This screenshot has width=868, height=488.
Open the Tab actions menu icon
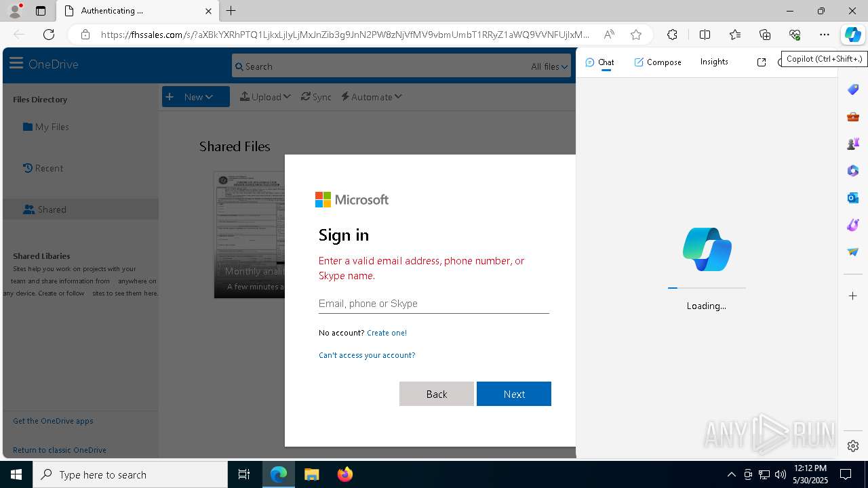(41, 11)
